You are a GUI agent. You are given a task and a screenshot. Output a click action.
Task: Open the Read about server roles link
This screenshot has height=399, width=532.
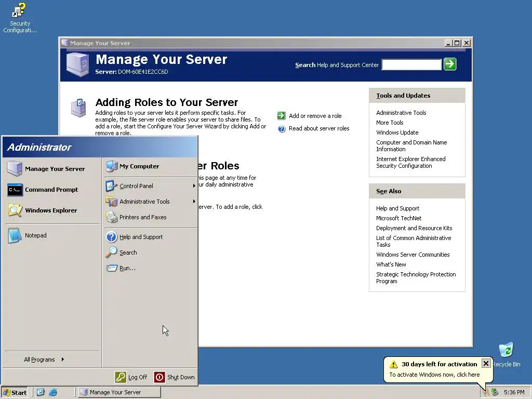(319, 129)
